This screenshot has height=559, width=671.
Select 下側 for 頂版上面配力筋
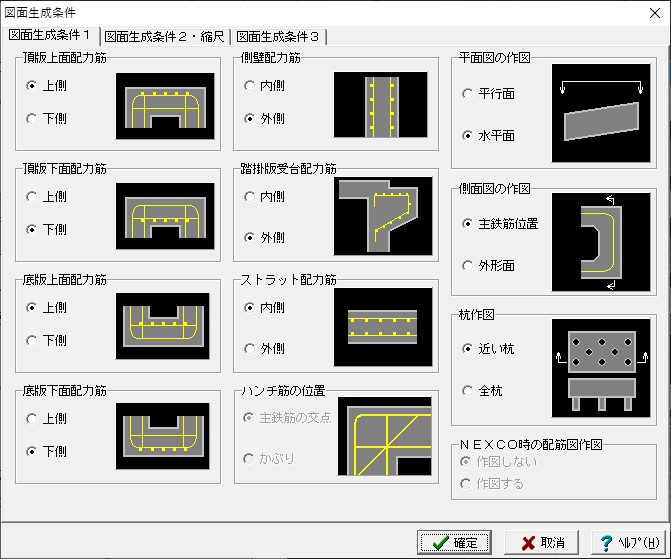(x=46, y=119)
